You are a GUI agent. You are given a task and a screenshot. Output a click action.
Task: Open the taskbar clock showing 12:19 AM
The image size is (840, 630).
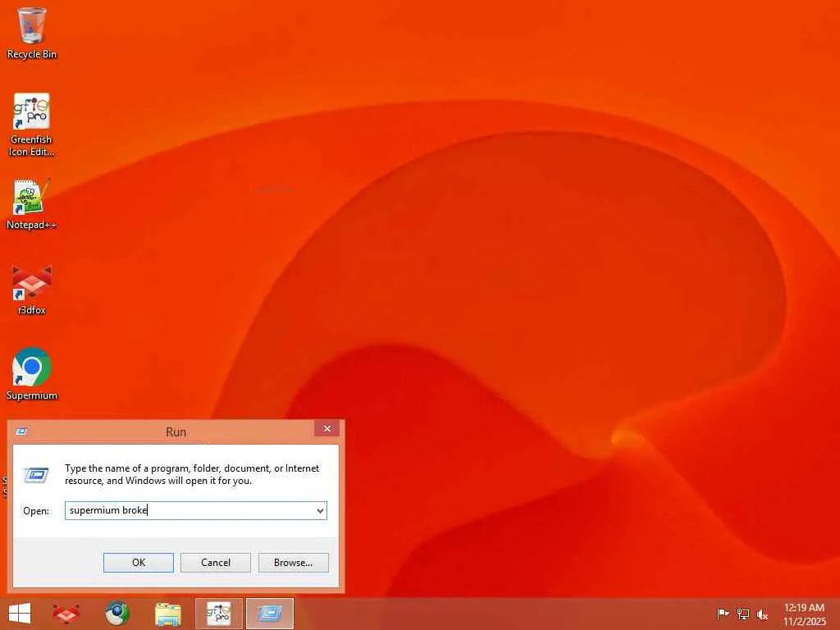pos(804,614)
